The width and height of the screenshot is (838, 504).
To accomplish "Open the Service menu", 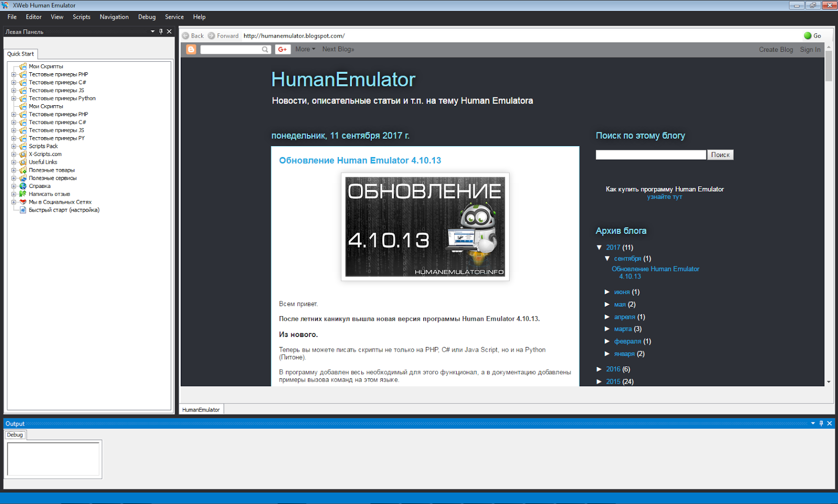I will pos(174,17).
